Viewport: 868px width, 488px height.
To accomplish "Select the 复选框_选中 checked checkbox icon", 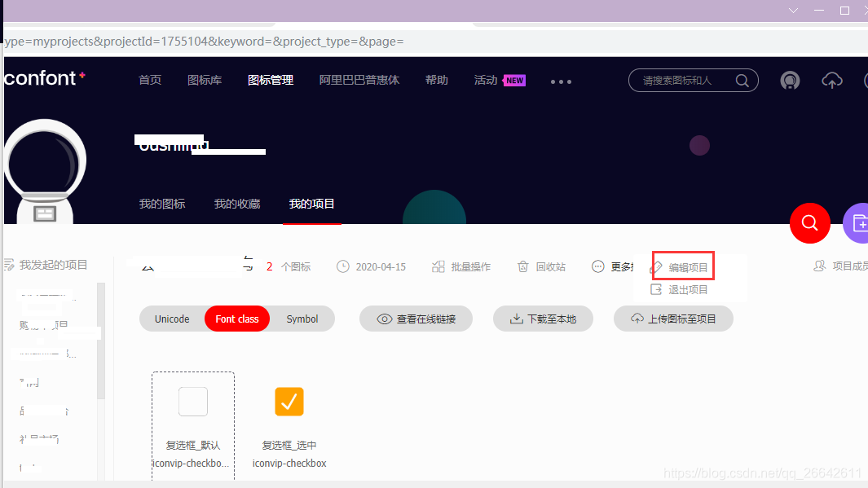I will 289,401.
